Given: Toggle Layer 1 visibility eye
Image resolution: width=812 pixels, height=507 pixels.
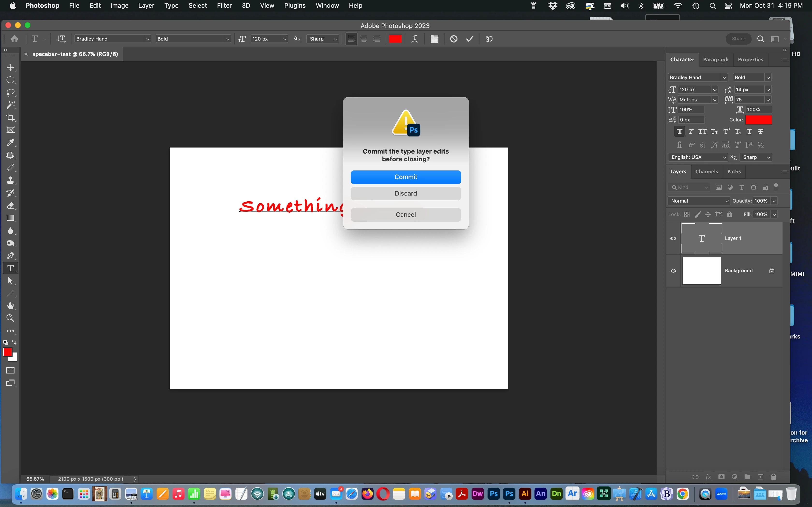Looking at the screenshot, I should tap(673, 239).
